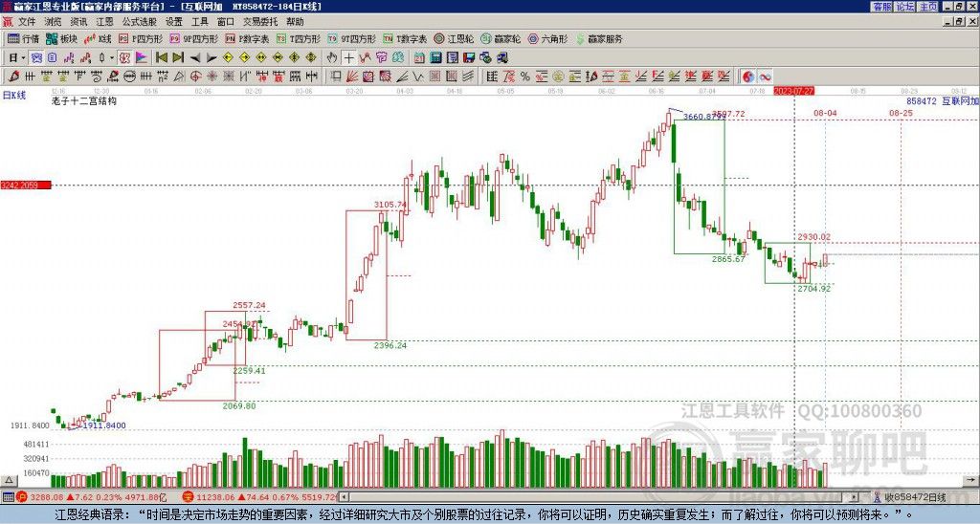Open the 公式选股 menu
Image resolution: width=980 pixels, height=524 pixels.
(x=138, y=21)
